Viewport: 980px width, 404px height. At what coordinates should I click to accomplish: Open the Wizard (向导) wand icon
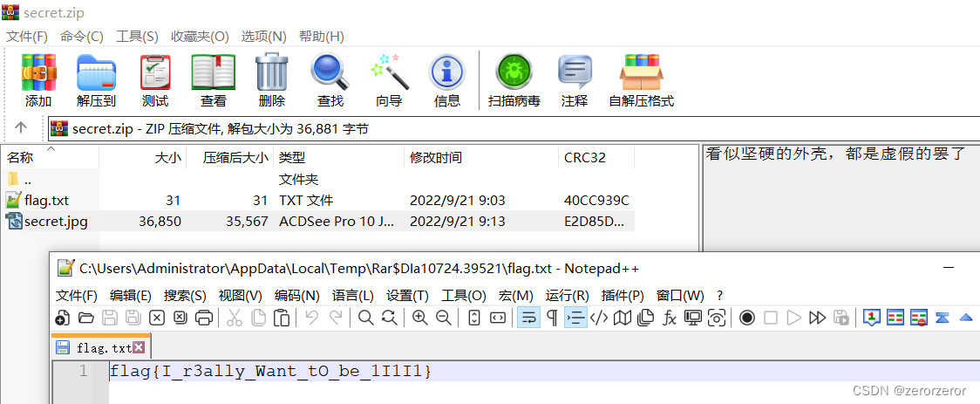click(389, 72)
